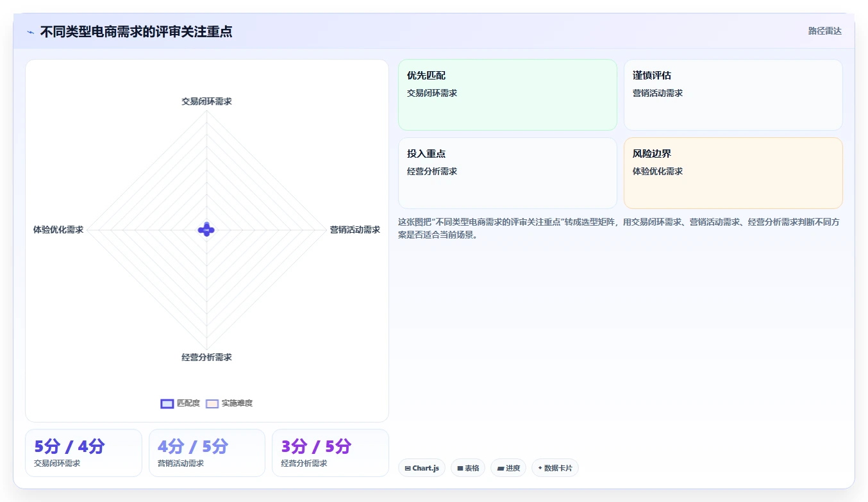868x502 pixels.
Task: Toggle the 实施难度 legend item
Action: click(x=230, y=403)
